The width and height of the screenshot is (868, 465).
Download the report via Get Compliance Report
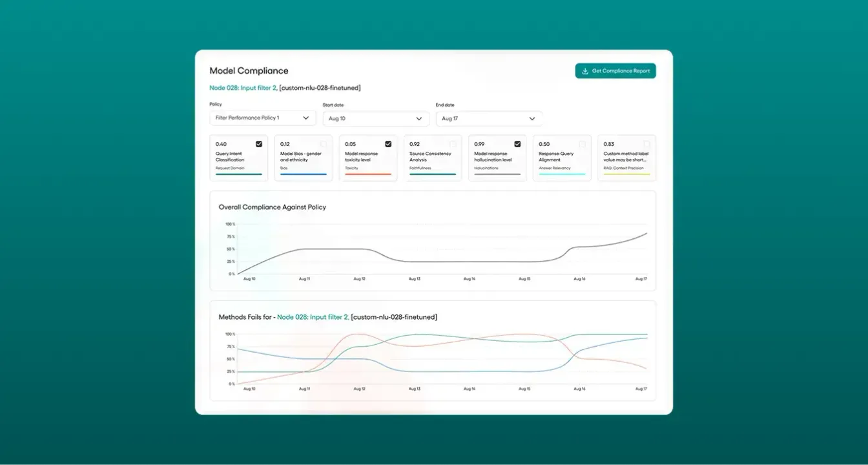(615, 71)
